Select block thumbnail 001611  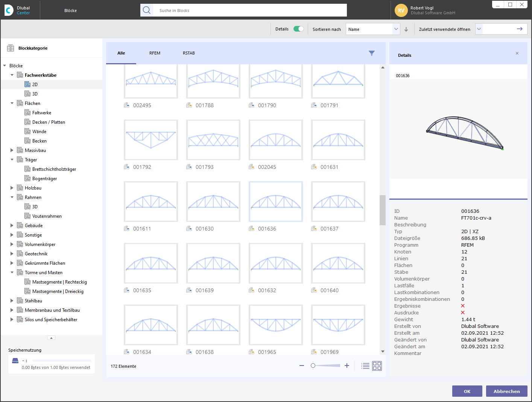tap(151, 202)
